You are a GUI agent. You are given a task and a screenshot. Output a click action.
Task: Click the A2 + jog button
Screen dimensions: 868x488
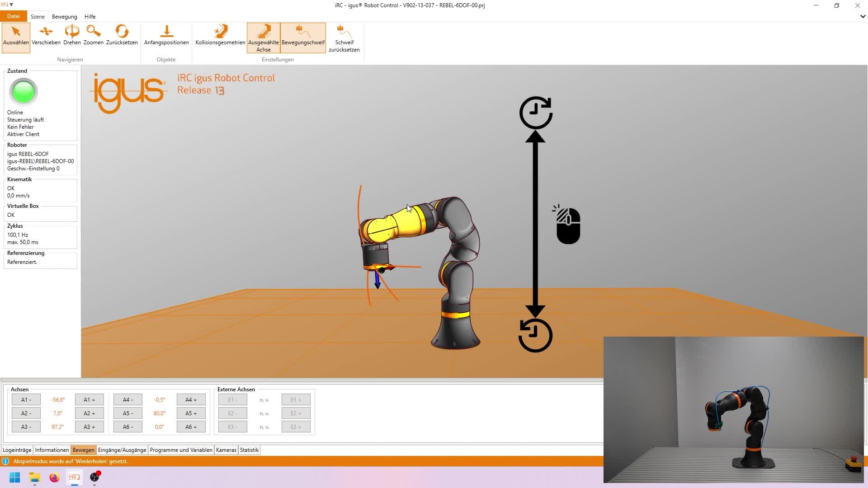point(90,413)
